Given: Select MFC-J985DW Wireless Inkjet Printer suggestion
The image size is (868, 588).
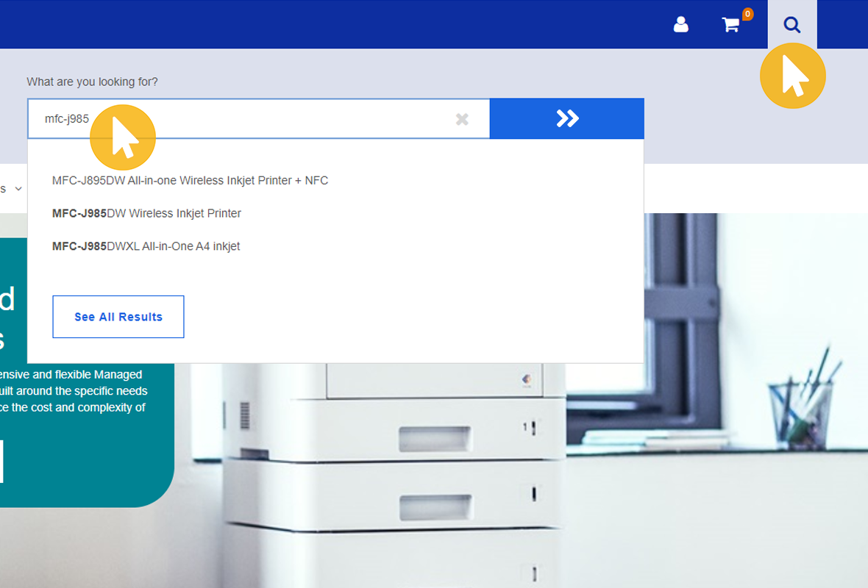Looking at the screenshot, I should pos(146,213).
